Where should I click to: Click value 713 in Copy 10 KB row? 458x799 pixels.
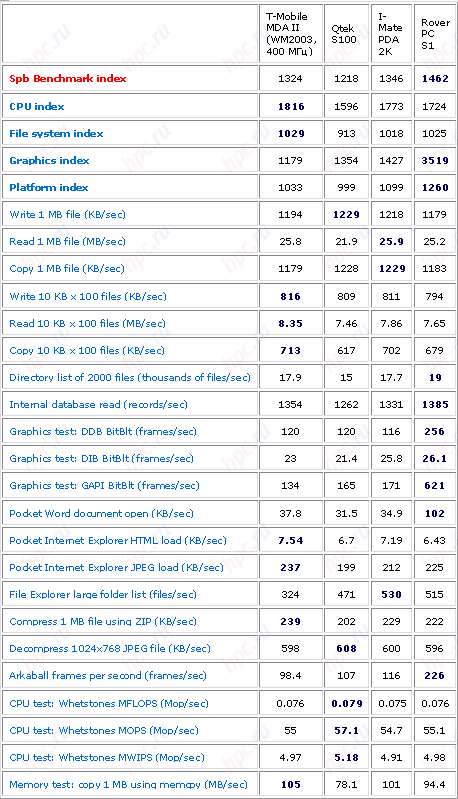click(x=291, y=351)
